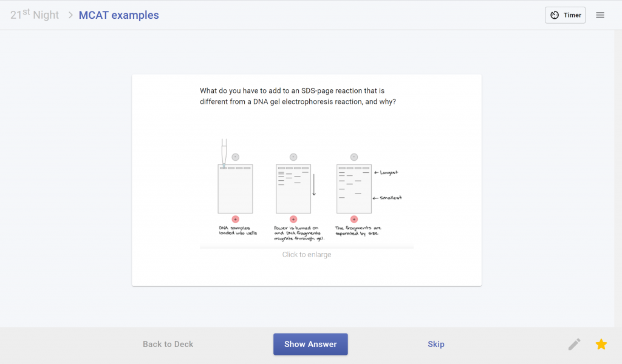Select the SDS-page question text
Image resolution: width=622 pixels, height=364 pixels.
(298, 96)
